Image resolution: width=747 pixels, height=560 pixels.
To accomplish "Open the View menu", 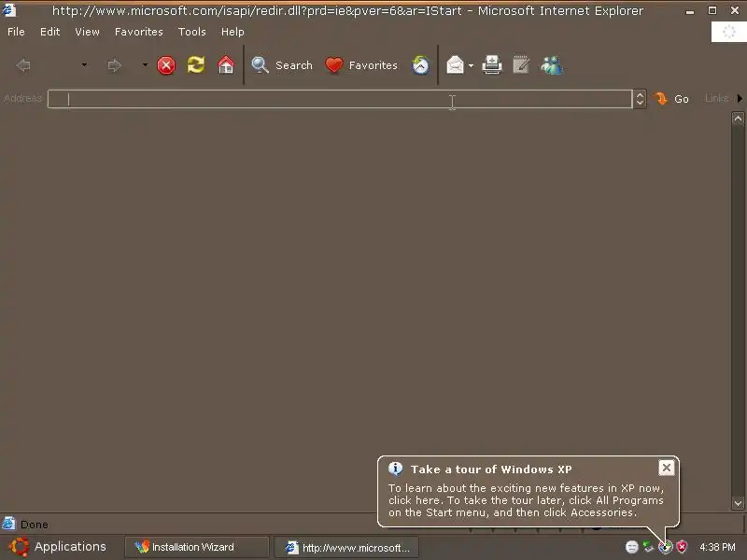I will 87,32.
